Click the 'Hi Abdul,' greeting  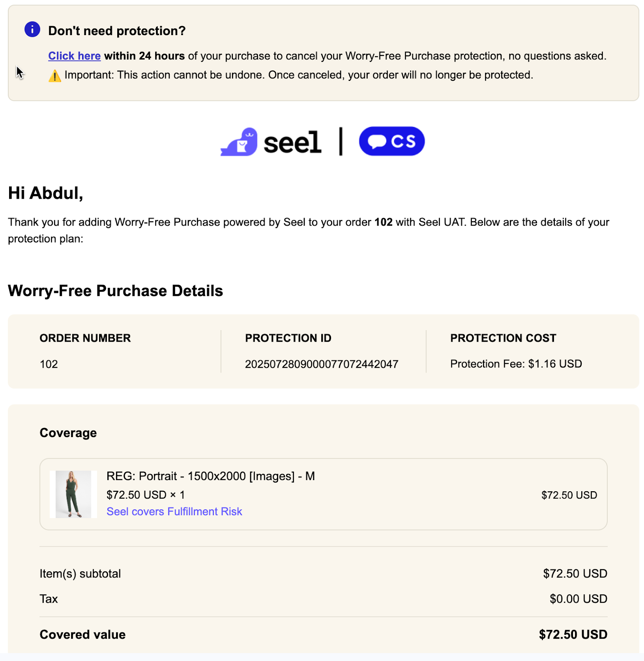[x=45, y=193]
